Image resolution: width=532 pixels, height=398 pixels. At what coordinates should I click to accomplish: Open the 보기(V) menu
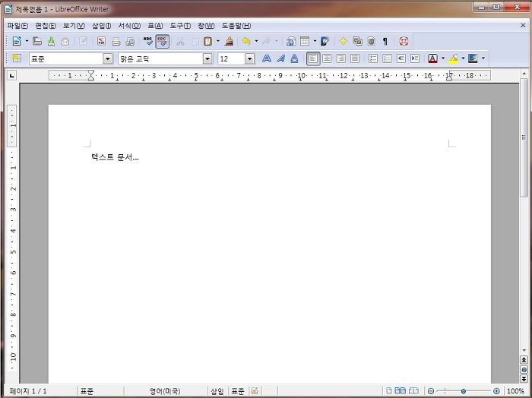point(74,26)
